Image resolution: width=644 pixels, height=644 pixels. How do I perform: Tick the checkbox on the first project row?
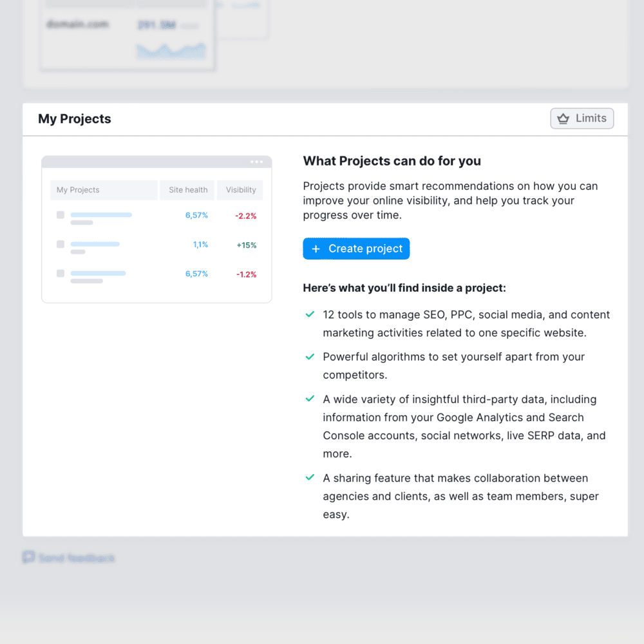pyautogui.click(x=60, y=215)
